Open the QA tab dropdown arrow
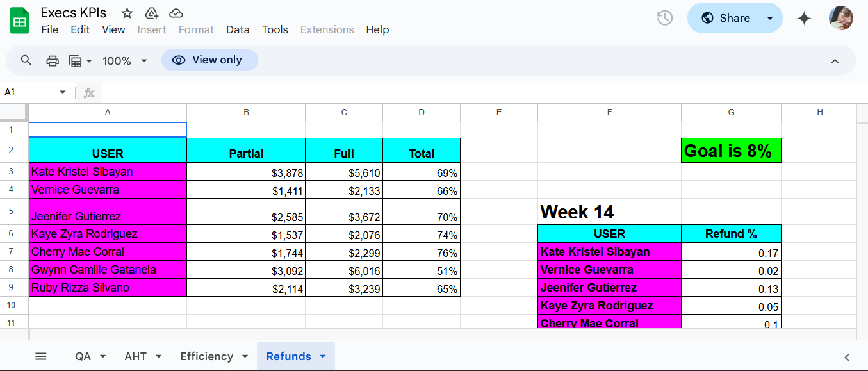This screenshot has height=371, width=868. pyautogui.click(x=102, y=356)
